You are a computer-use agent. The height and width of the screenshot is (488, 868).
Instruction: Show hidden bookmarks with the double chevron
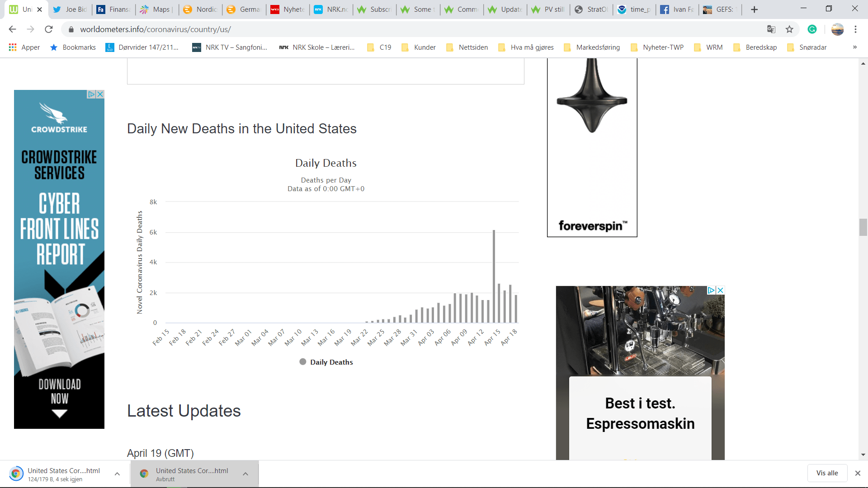[x=854, y=47]
